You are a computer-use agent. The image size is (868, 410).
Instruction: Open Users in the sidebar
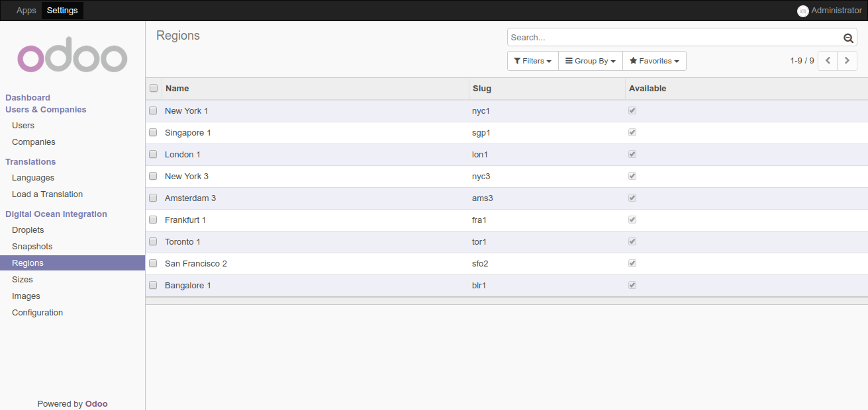tap(23, 125)
